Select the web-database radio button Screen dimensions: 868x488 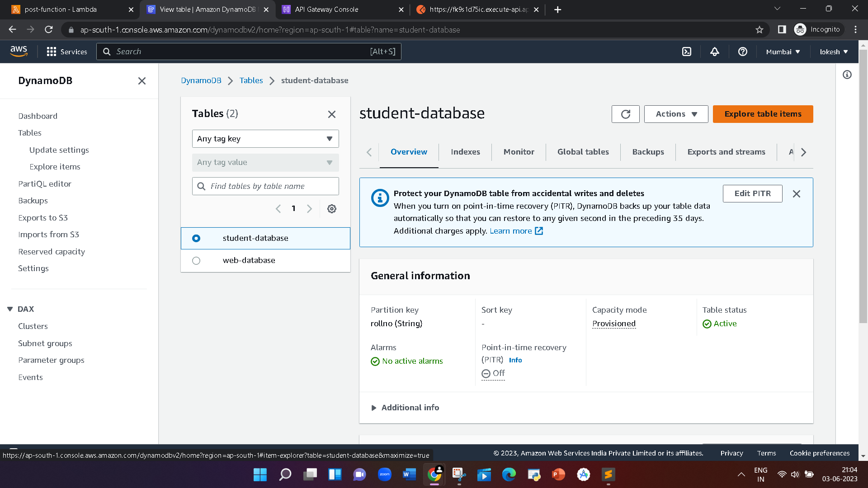(x=196, y=260)
